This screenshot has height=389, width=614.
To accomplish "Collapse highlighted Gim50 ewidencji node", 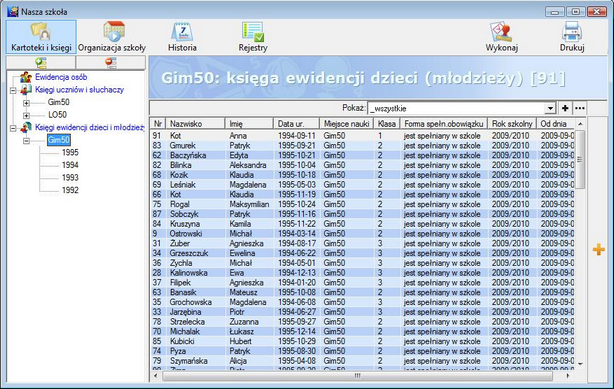I will point(26,140).
